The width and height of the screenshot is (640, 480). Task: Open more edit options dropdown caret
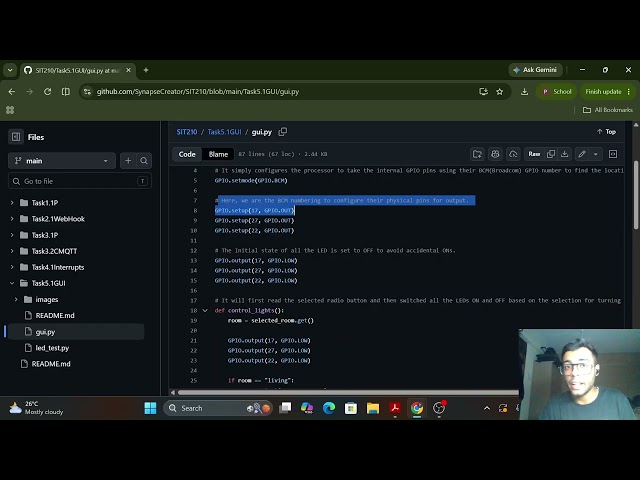(596, 154)
